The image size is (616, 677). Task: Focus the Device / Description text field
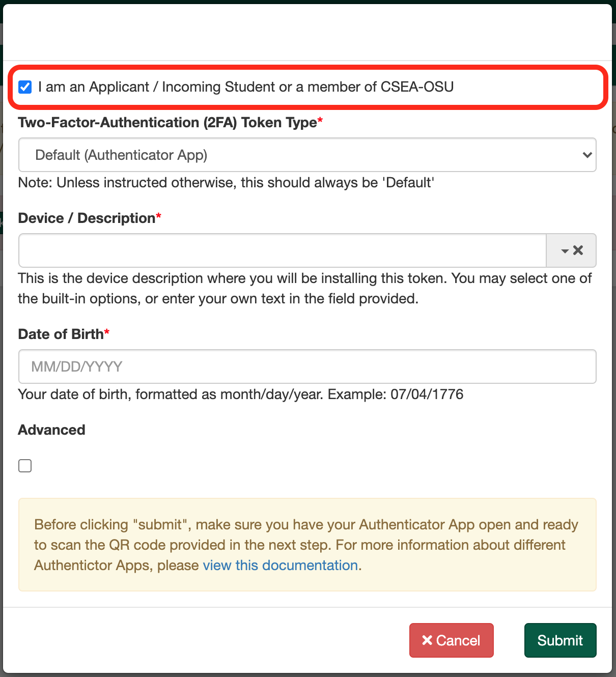282,250
